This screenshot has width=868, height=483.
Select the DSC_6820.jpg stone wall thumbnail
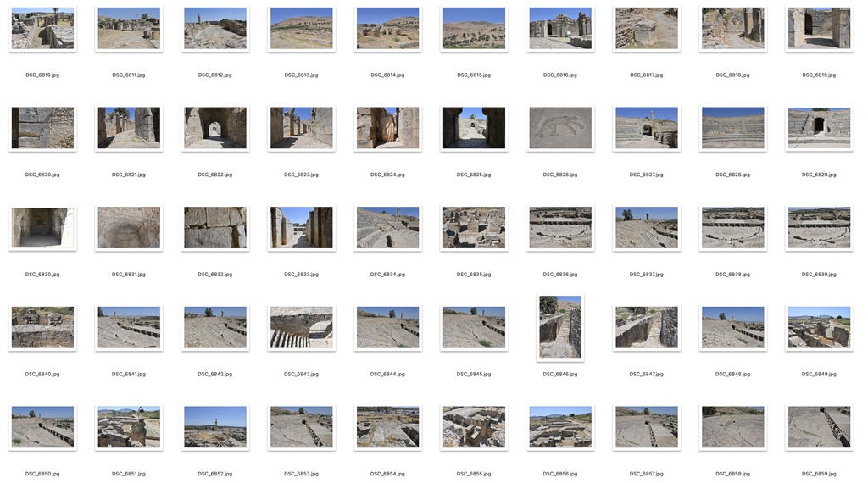(42, 128)
